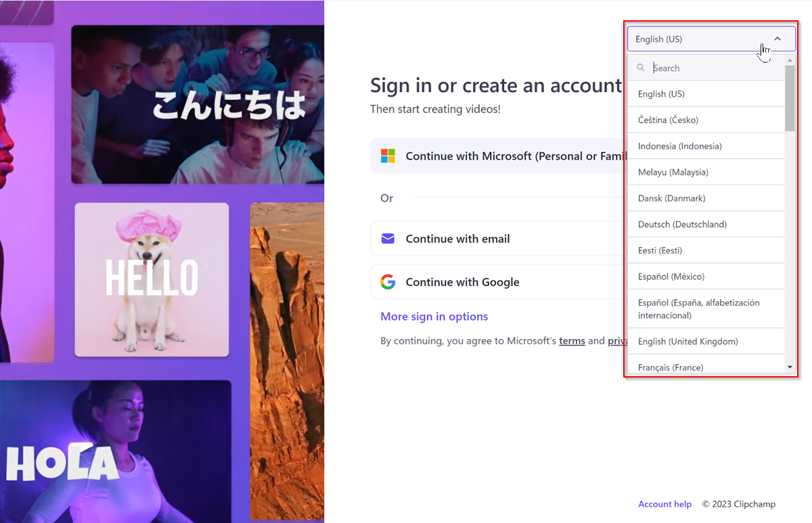The height and width of the screenshot is (523, 812).
Task: Click the dropdown chevron arrow
Action: pos(777,39)
